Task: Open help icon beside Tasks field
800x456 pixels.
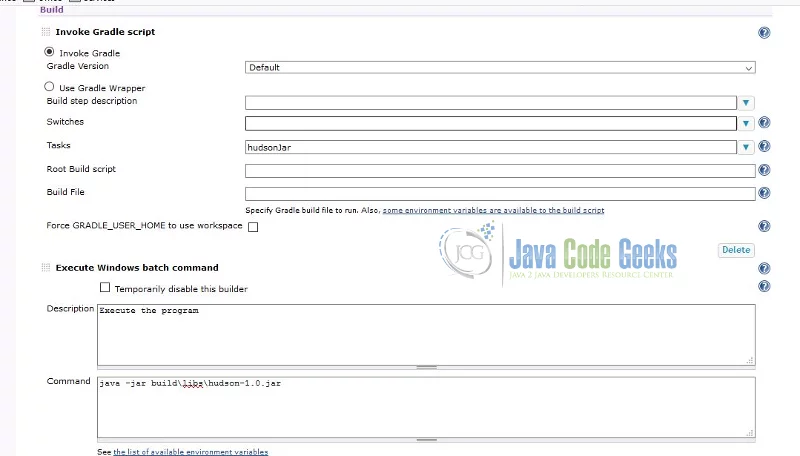Action: click(764, 146)
